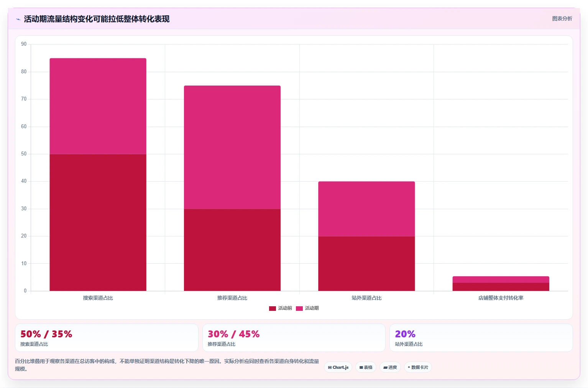
Task: Click the 站外渠道占比 axis label
Action: [366, 298]
